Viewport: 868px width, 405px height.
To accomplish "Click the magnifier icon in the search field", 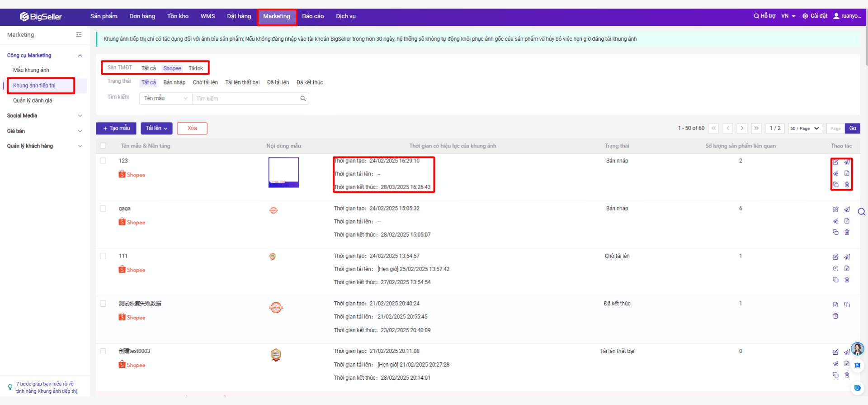I will tap(303, 99).
